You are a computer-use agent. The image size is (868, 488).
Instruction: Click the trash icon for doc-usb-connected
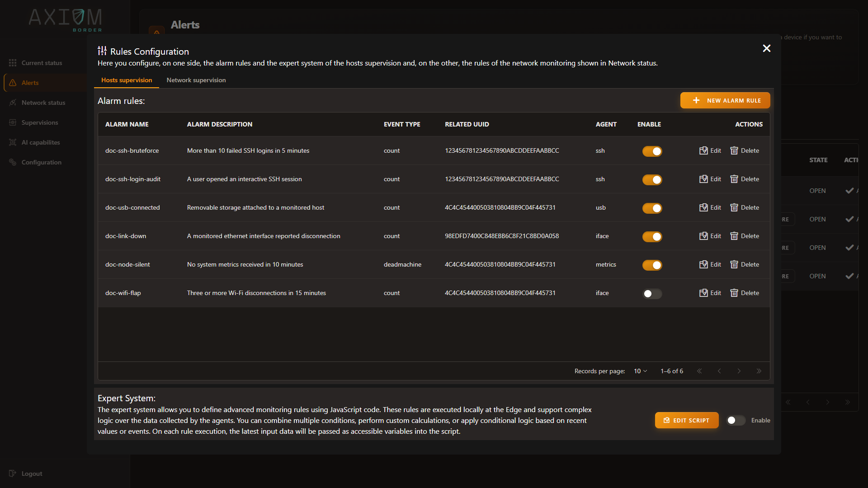[734, 207]
